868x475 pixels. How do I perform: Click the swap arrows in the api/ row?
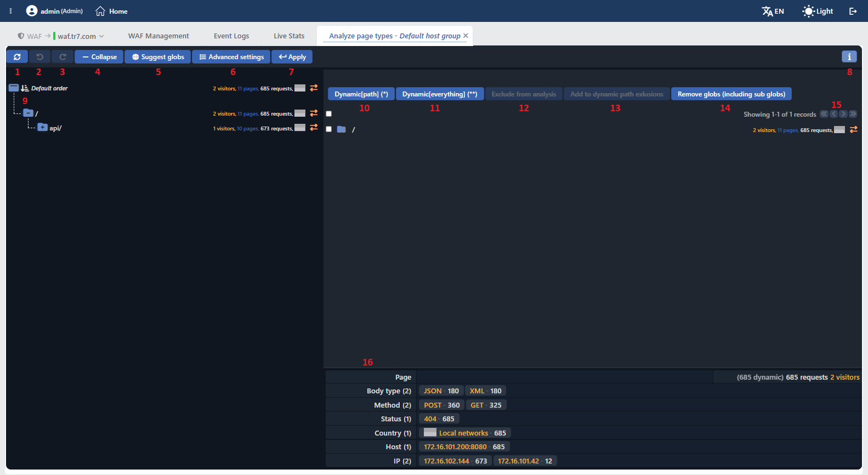coord(314,127)
